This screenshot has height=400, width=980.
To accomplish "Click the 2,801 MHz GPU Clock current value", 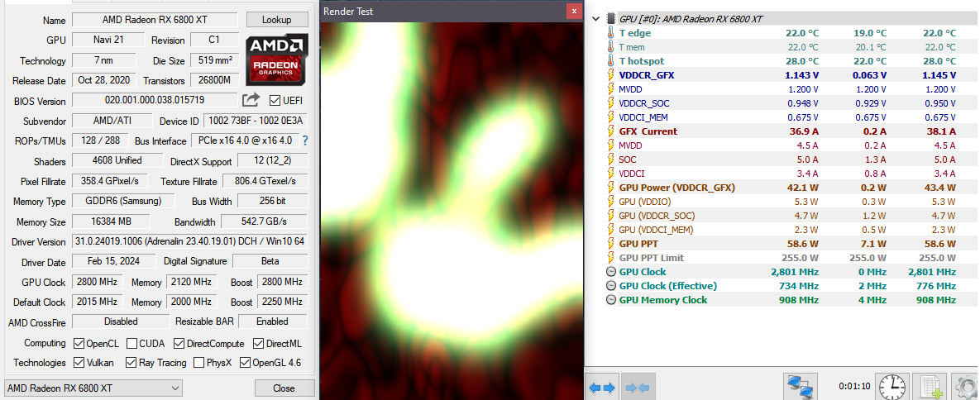I will pyautogui.click(x=795, y=272).
